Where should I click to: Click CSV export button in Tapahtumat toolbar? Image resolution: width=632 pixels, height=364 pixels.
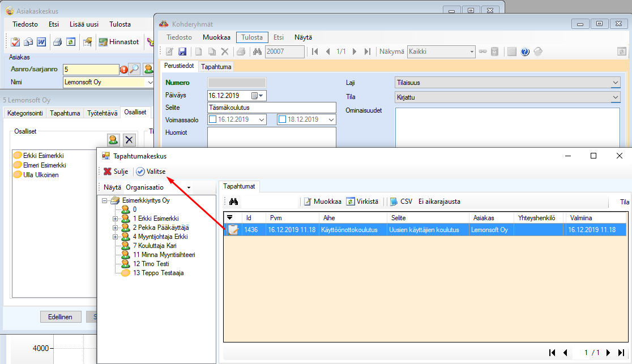pyautogui.click(x=402, y=202)
